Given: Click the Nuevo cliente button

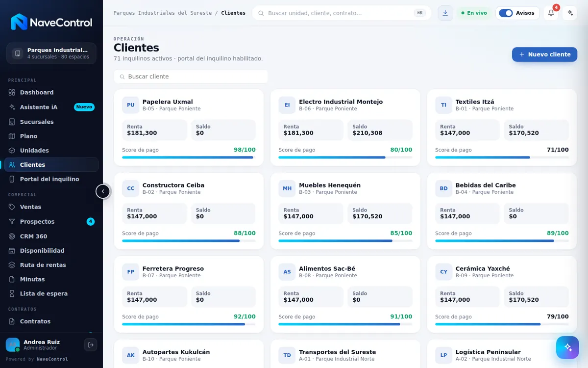Looking at the screenshot, I should pos(544,54).
